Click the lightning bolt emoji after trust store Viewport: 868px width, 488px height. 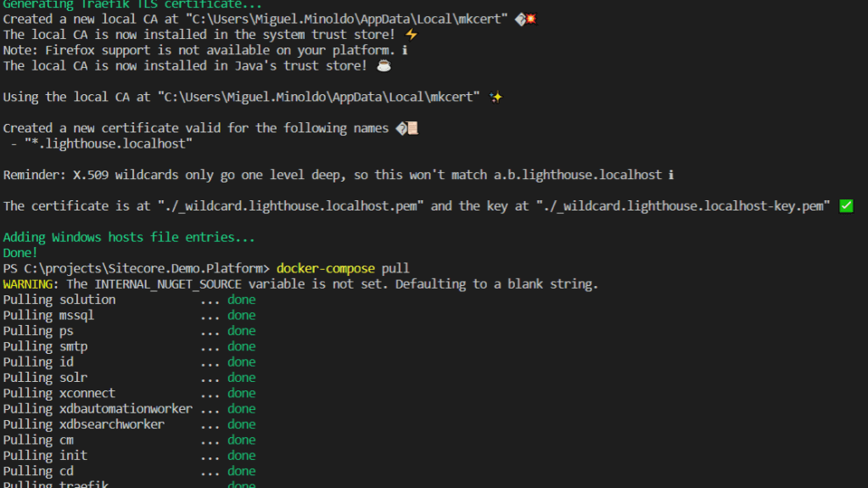click(411, 34)
